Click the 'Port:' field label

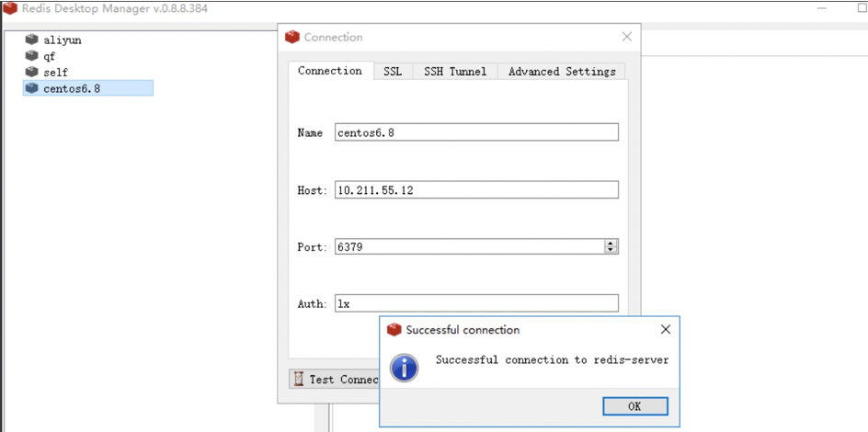coord(313,247)
